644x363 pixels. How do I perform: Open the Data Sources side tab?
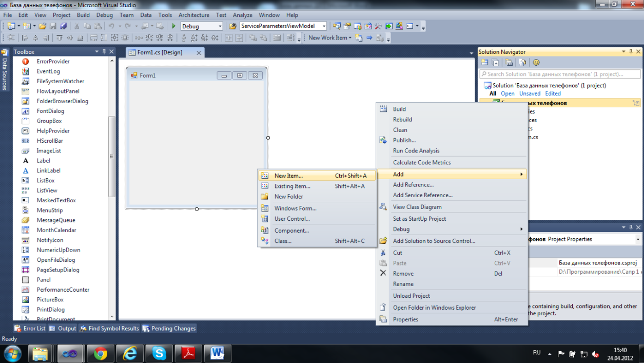pyautogui.click(x=5, y=69)
